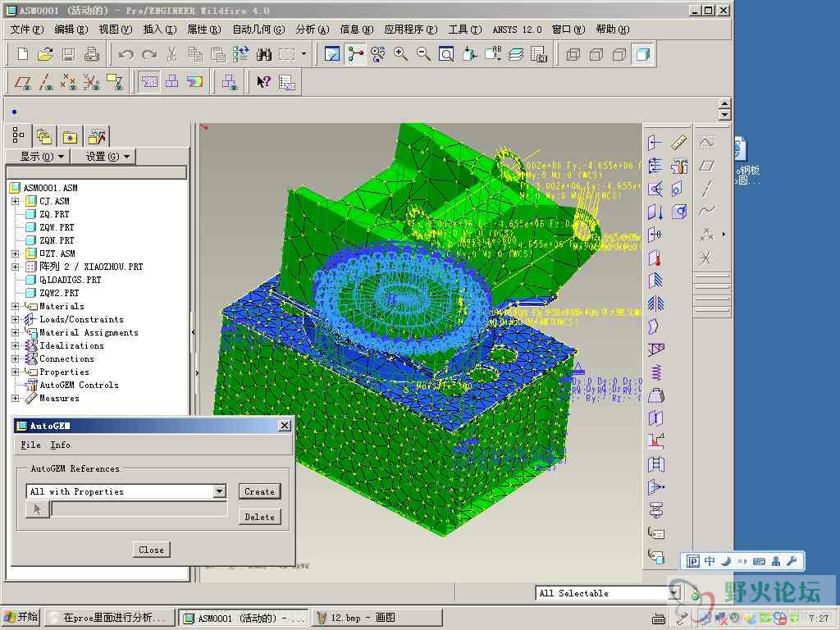This screenshot has height=630, width=840.
Task: Click the datum curve icon
Action: (706, 210)
